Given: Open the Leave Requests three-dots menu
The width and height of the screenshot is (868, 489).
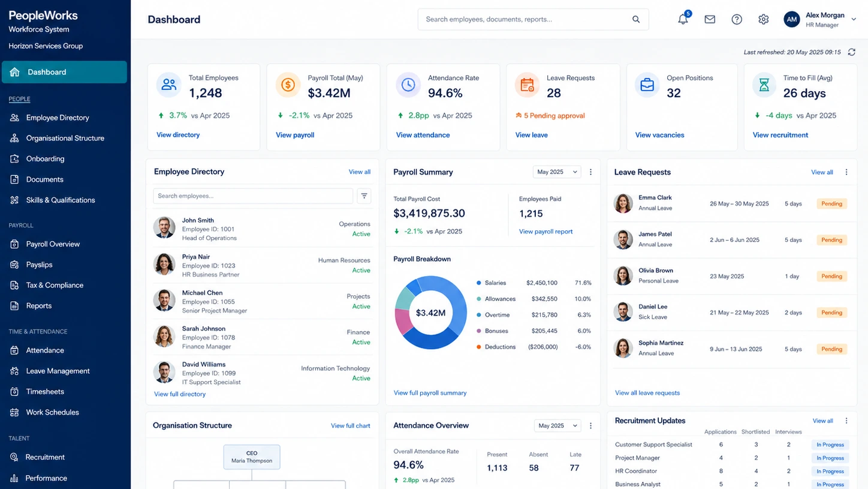Looking at the screenshot, I should [846, 172].
